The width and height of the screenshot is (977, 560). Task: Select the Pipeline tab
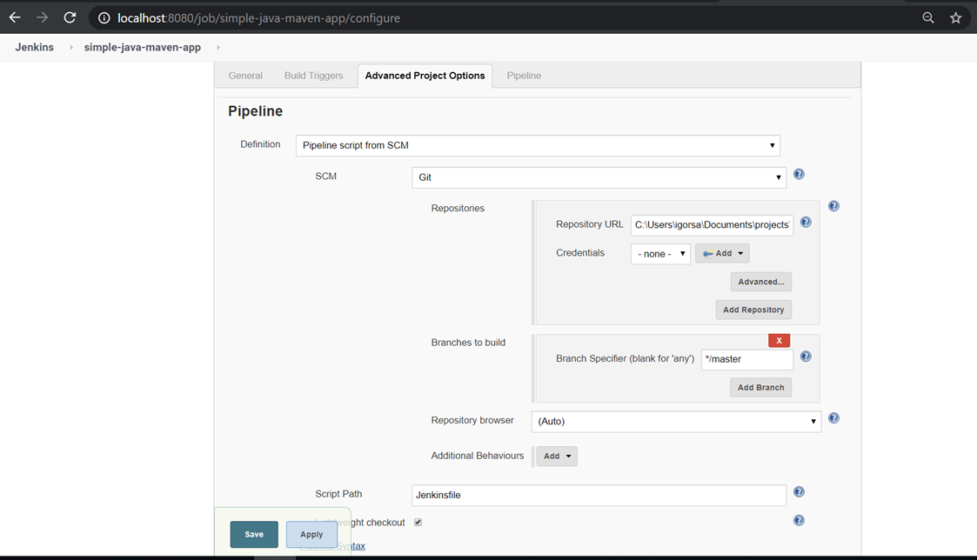pos(524,76)
